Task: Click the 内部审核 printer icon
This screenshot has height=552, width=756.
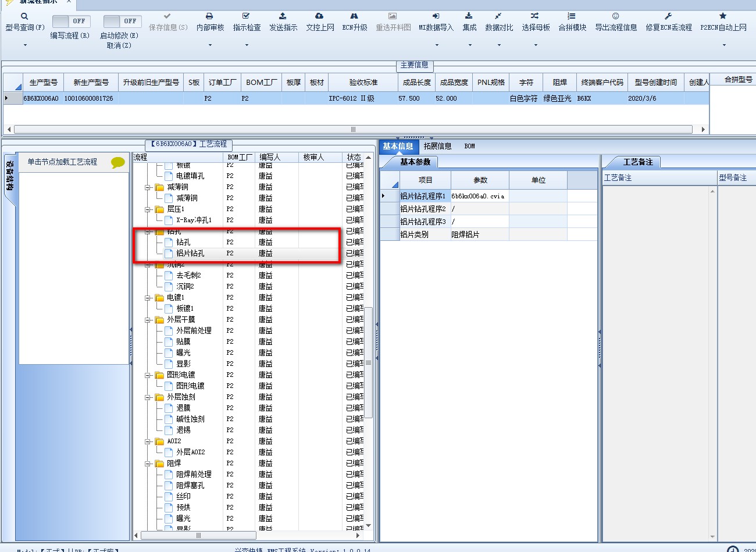Action: [x=209, y=16]
